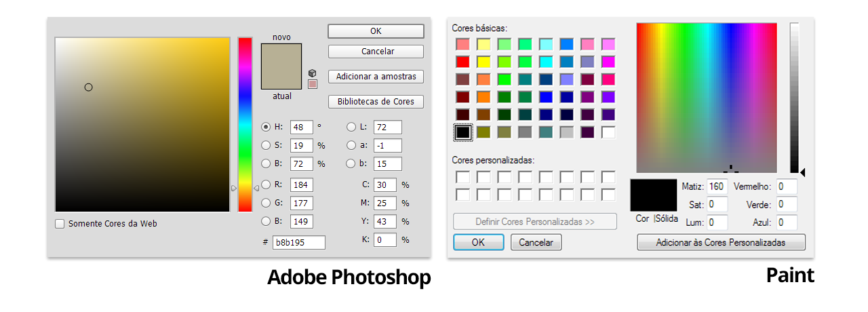Viewport: 868px width, 312px height.
Task: Click the first empty slot under 'Cores personalizadas'
Action: [x=463, y=177]
